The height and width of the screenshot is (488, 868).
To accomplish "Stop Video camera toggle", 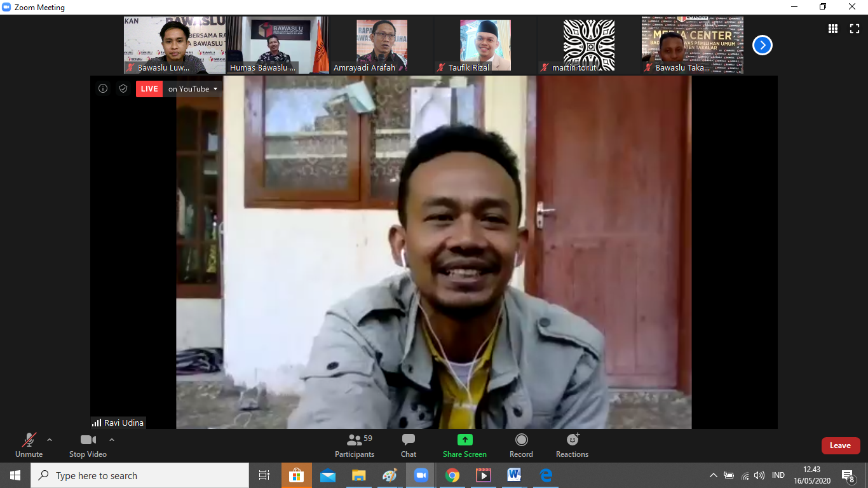I will (x=88, y=445).
